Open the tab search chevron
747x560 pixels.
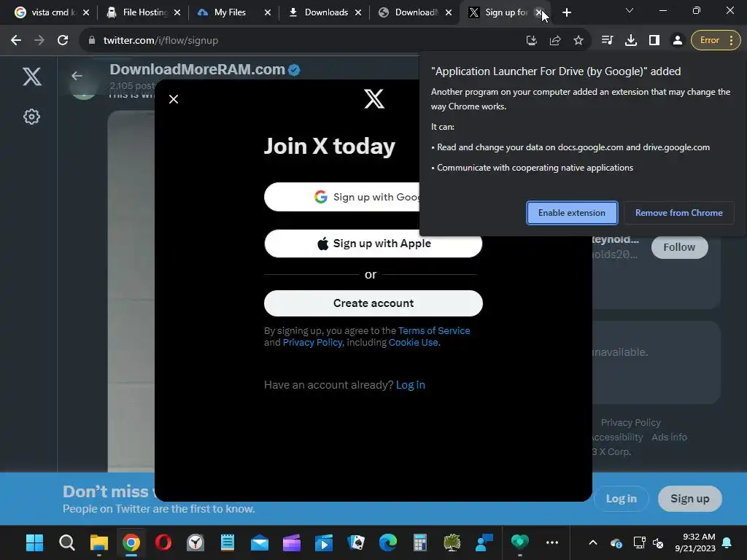tap(630, 10)
